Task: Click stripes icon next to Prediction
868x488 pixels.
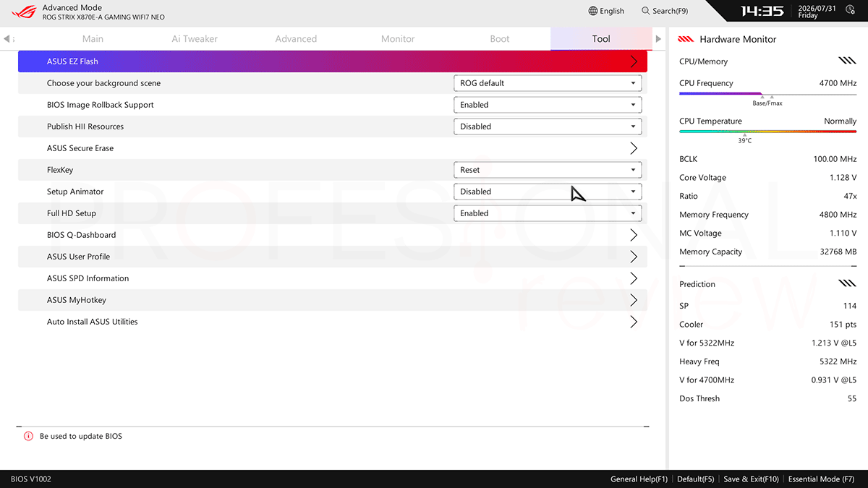Action: pos(847,284)
